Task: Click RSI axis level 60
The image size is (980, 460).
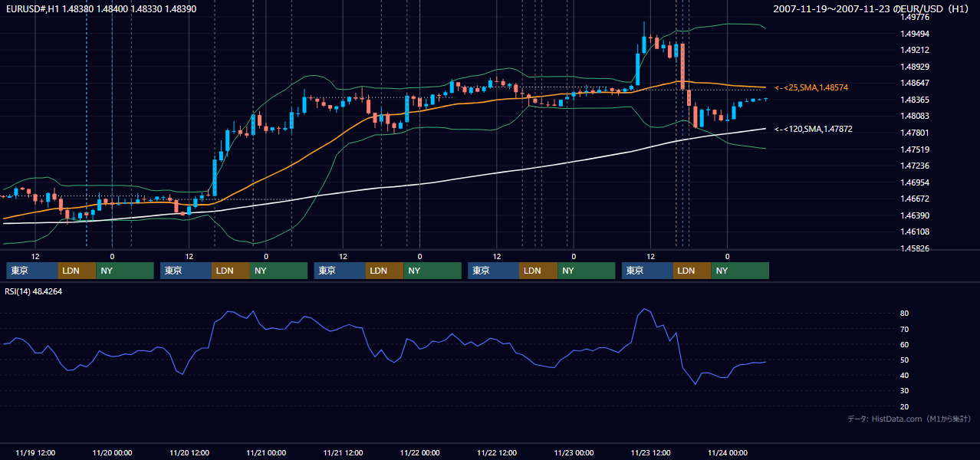Action: click(x=905, y=344)
